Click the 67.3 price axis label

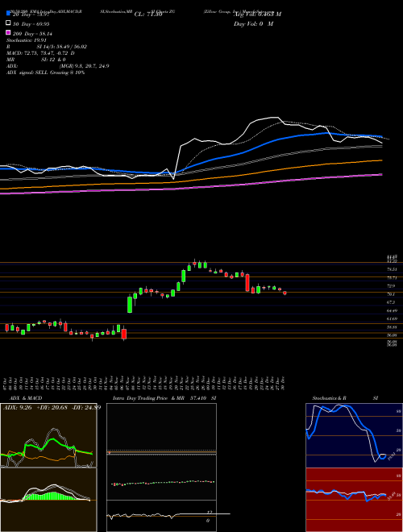pyautogui.click(x=392, y=302)
